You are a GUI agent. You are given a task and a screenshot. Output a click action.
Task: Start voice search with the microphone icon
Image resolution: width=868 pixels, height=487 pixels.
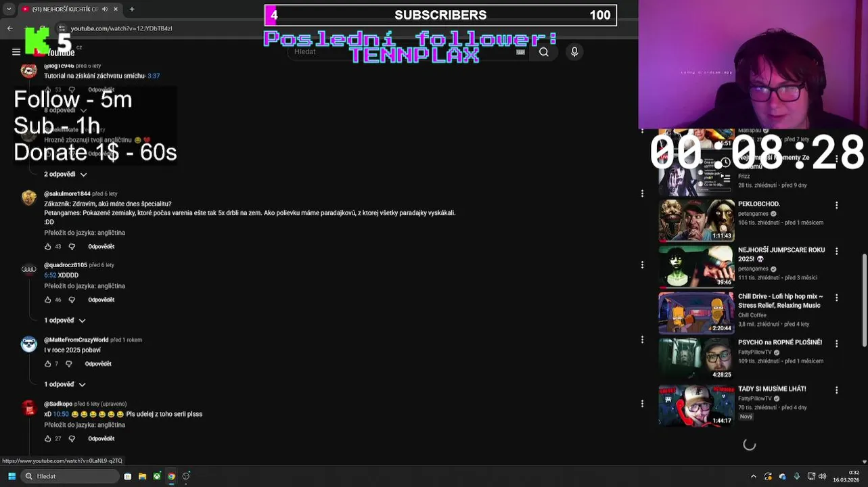[574, 51]
